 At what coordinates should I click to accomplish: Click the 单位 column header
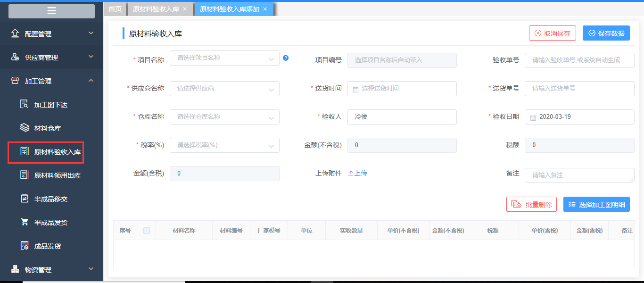pos(307,231)
